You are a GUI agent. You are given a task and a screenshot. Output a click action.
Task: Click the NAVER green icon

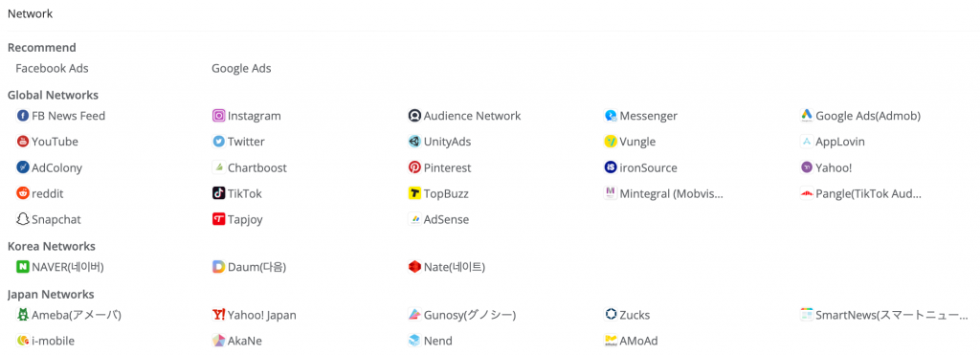23,267
